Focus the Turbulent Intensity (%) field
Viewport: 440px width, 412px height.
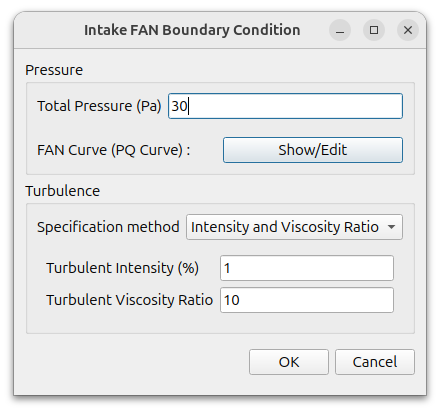click(x=307, y=268)
